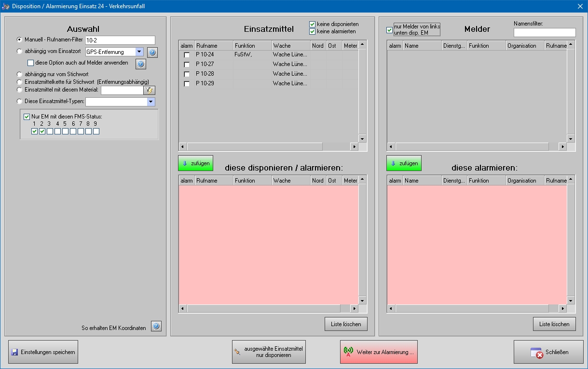Tick the alarm checkbox for P 10-24

[x=187, y=55]
